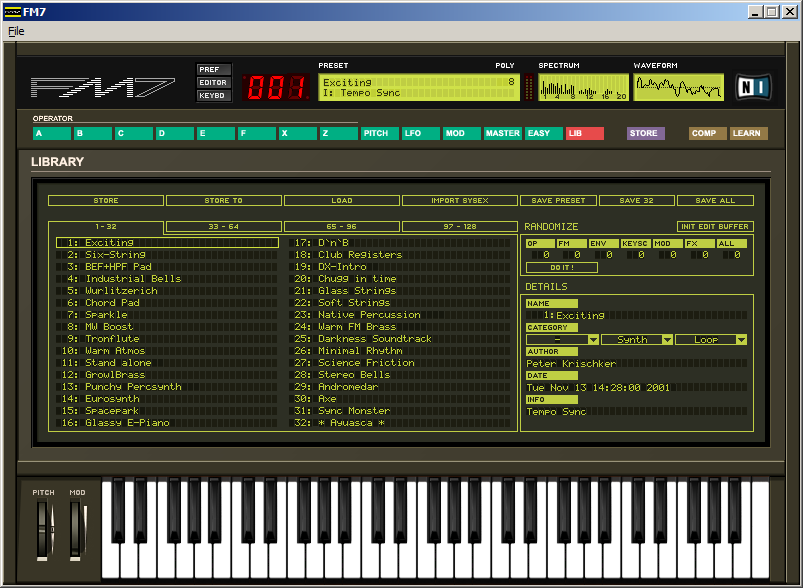
Task: Switch to the MASTER page
Action: 502,133
